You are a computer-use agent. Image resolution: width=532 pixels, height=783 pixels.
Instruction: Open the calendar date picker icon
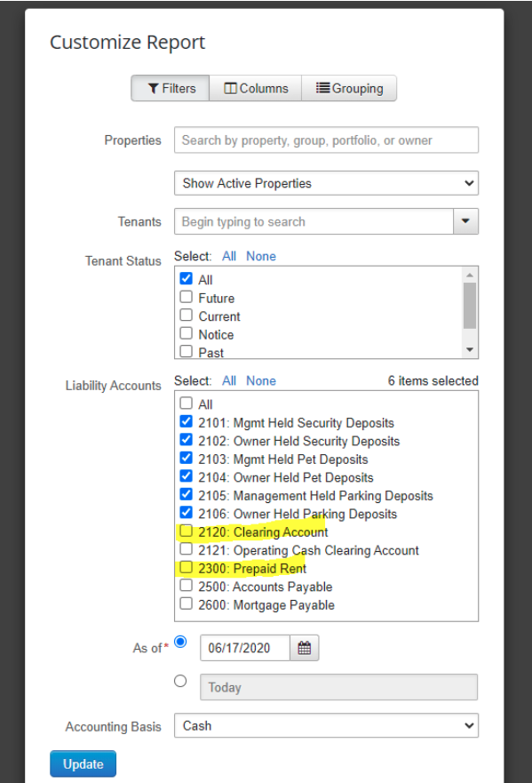pos(303,647)
